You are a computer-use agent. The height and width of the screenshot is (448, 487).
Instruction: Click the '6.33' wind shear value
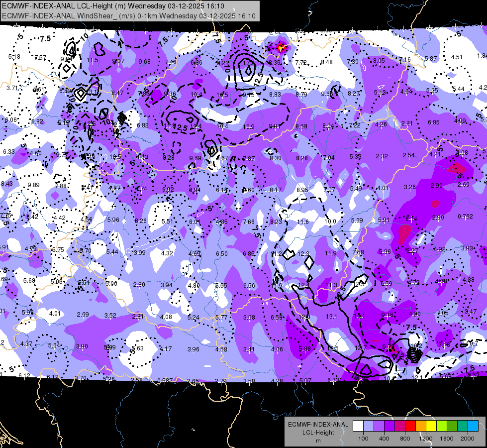8,152
